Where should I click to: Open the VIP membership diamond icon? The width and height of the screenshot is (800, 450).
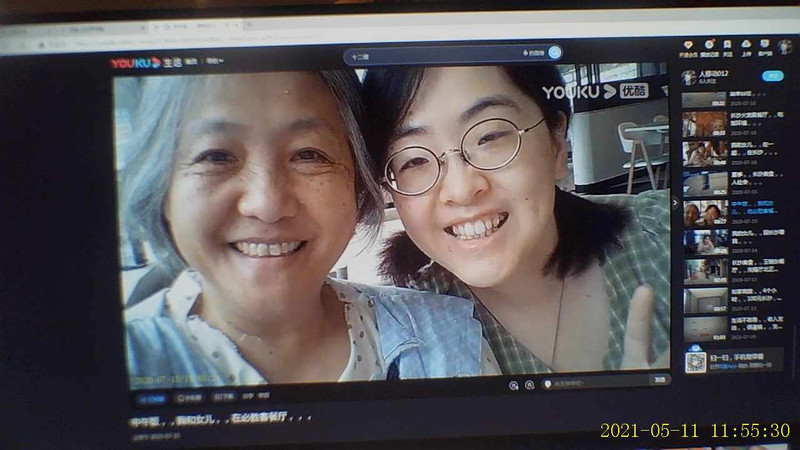click(x=688, y=45)
